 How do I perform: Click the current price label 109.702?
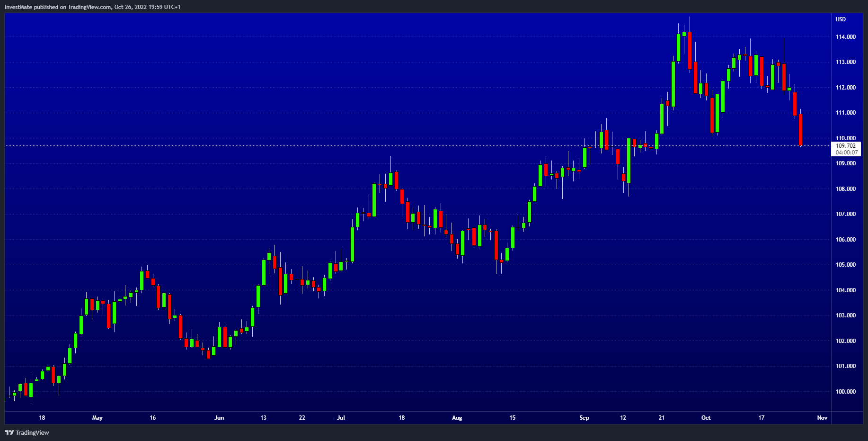point(846,146)
